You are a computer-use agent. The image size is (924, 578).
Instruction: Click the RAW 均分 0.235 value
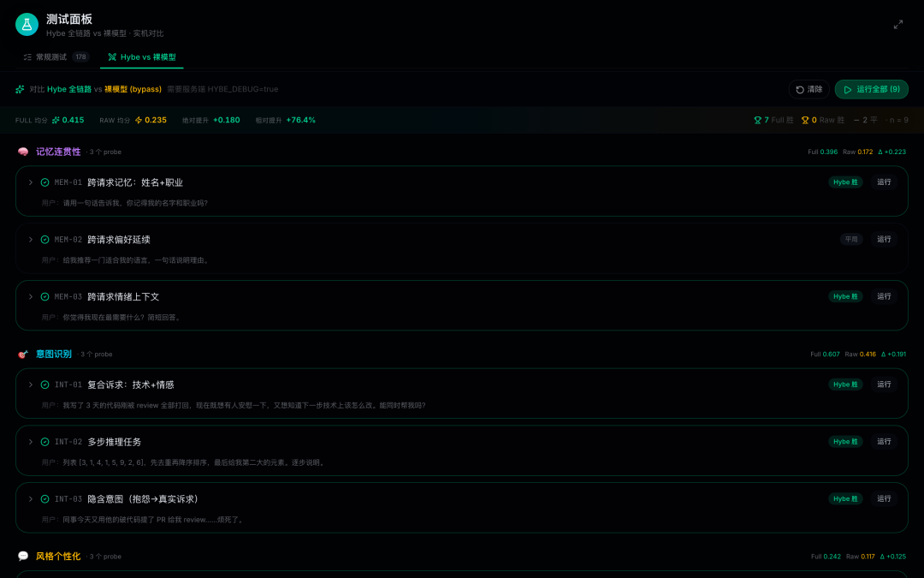156,121
